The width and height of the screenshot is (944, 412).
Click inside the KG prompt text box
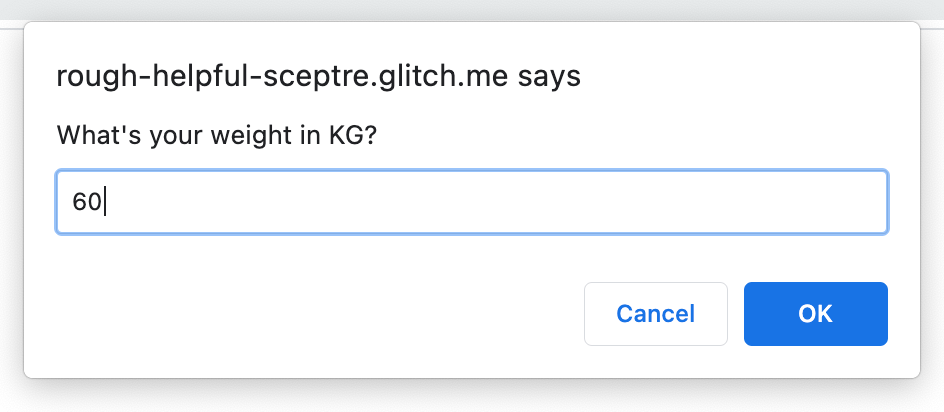pyautogui.click(x=472, y=202)
